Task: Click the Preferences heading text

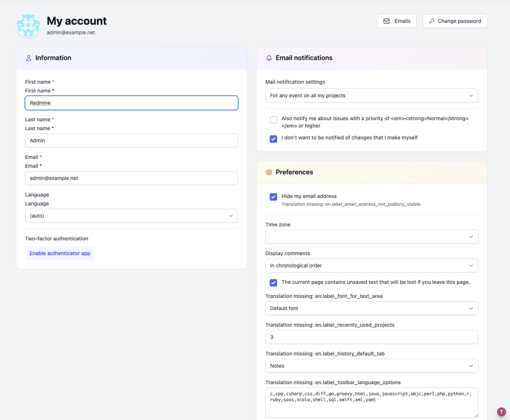Action: coord(294,172)
